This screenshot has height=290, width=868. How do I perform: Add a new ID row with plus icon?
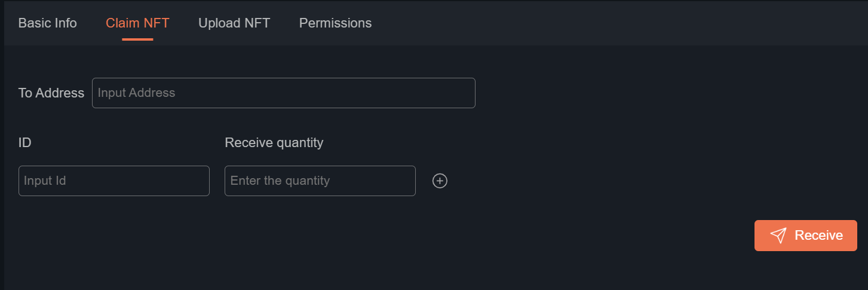point(440,181)
